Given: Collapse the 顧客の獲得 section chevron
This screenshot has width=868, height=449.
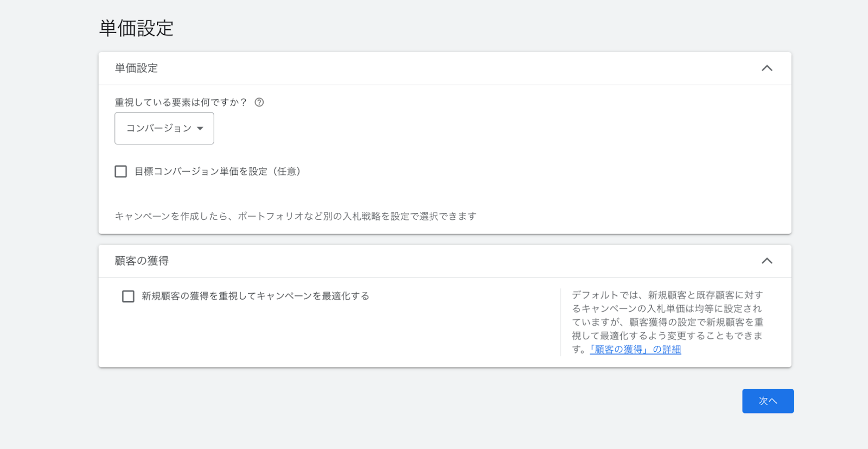Looking at the screenshot, I should (x=767, y=261).
